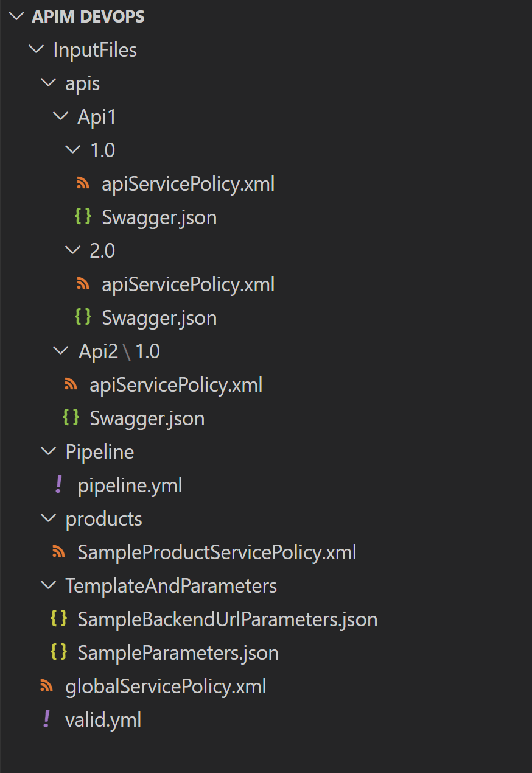The image size is (532, 773).
Task: Click the YAML warning icon beside pipeline.yml
Action: tap(59, 485)
